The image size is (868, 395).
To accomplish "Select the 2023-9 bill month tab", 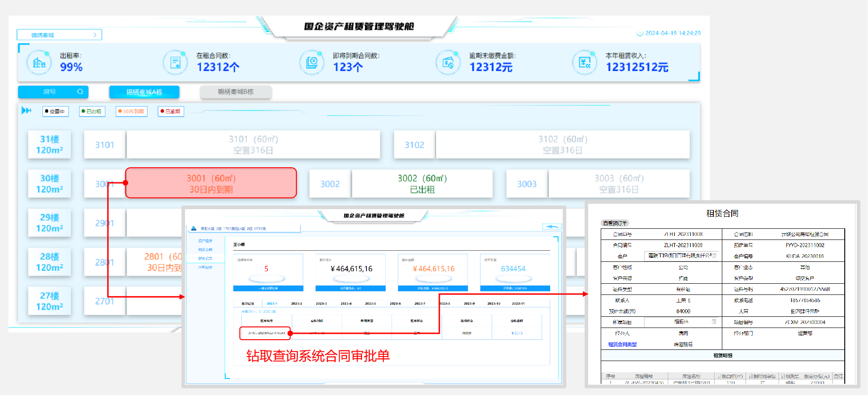I will [x=469, y=303].
